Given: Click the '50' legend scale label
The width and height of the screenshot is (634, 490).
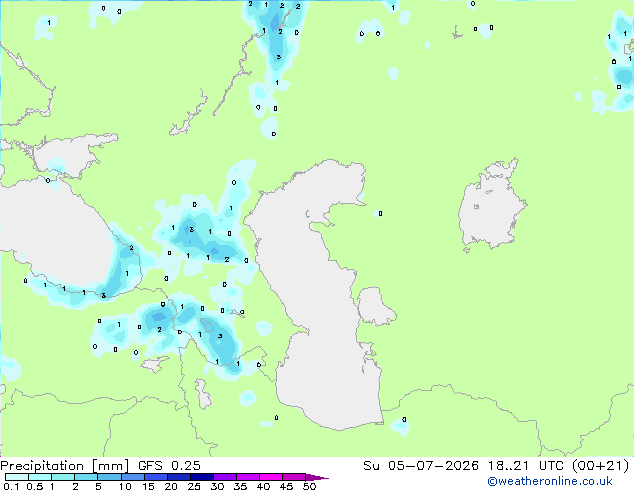Looking at the screenshot, I should (x=309, y=486).
